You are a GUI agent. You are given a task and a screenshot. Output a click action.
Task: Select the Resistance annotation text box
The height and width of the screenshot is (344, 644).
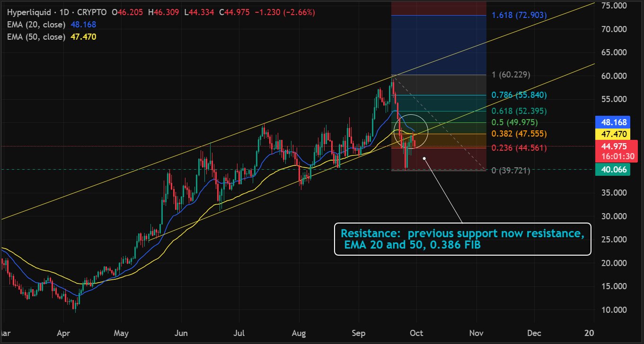[462, 239]
